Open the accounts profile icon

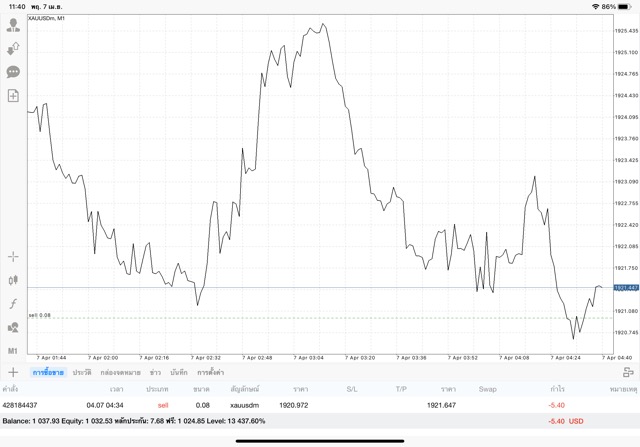pos(13,25)
